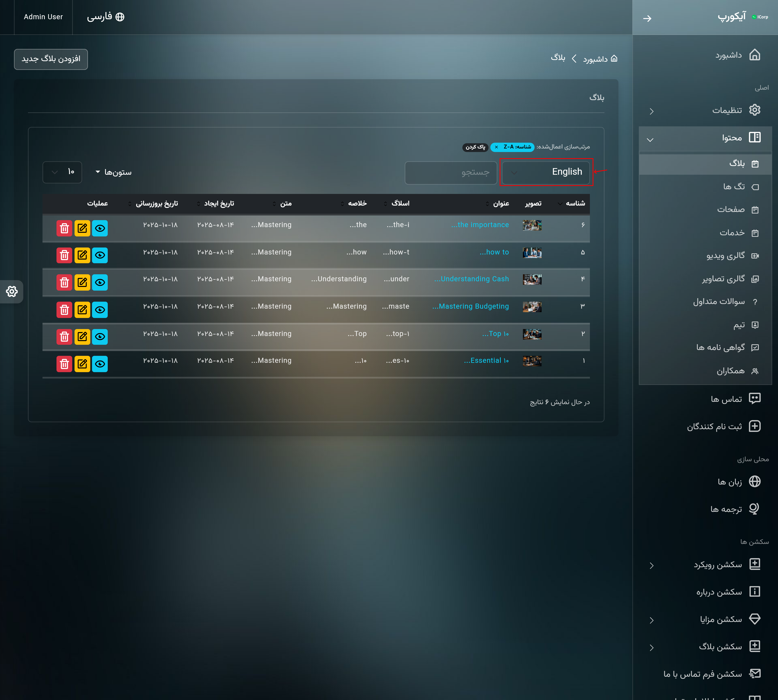This screenshot has height=700, width=778.
Task: Open گالری ویدیو sidebar item
Action: click(725, 256)
